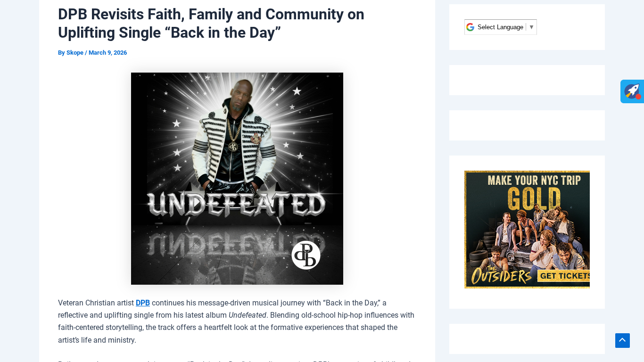The image size is (644, 362).
Task: Click the March 9, 2026 post date
Action: pyautogui.click(x=107, y=53)
